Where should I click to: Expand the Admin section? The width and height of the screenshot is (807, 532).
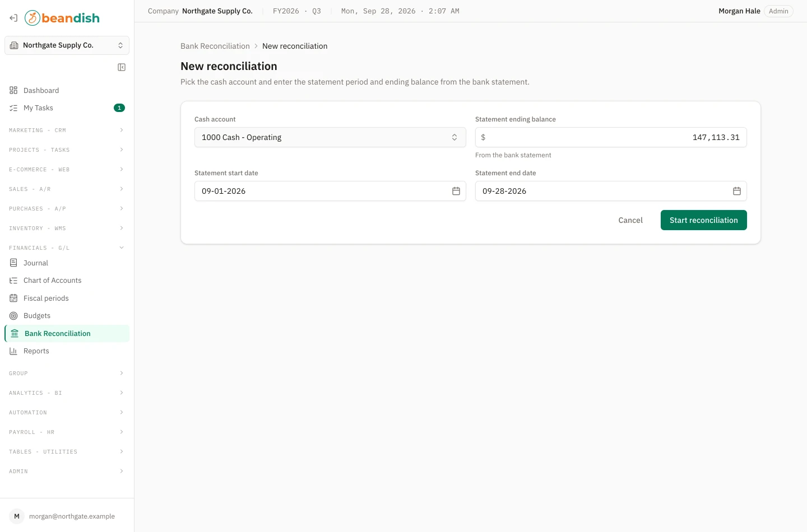click(x=67, y=472)
